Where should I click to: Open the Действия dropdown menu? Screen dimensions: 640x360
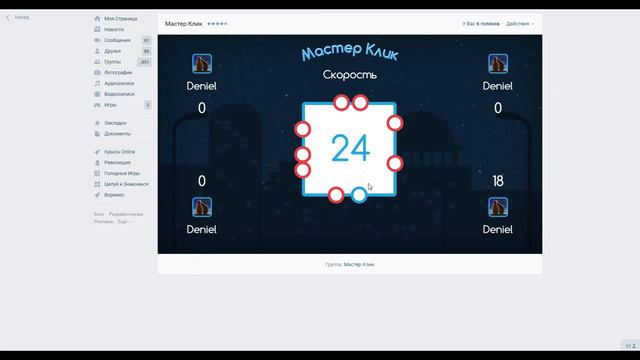point(520,24)
